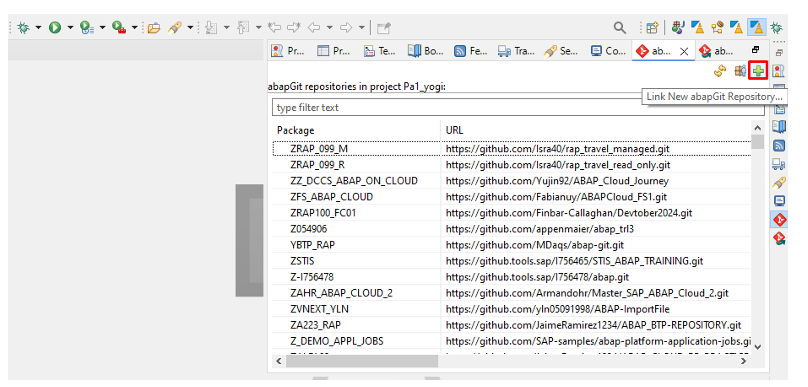This screenshot has width=808, height=387.
Task: Select the Z_DEMO_APPL_JOBS package row
Action: pos(512,341)
